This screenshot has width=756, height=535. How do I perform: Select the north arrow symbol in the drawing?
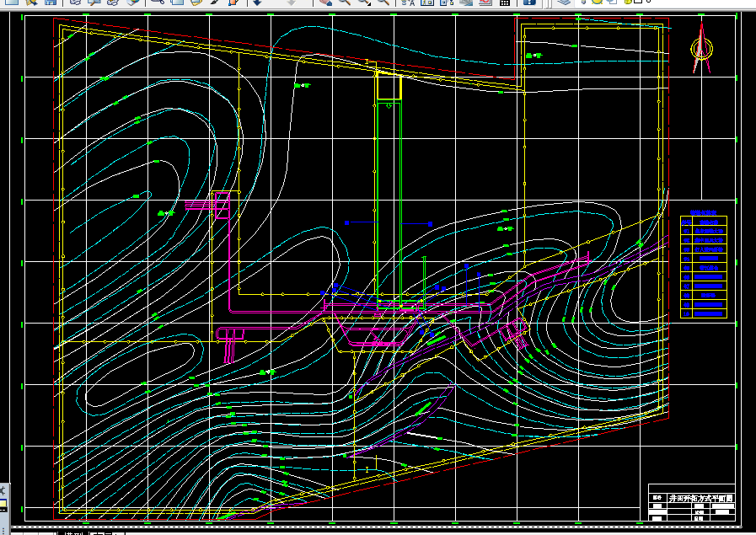click(701, 47)
